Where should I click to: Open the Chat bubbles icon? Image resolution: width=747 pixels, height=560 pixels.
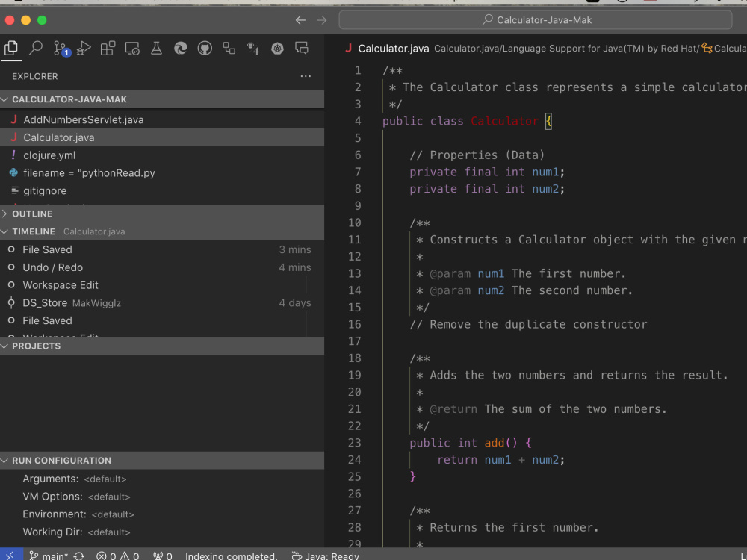pos(302,48)
